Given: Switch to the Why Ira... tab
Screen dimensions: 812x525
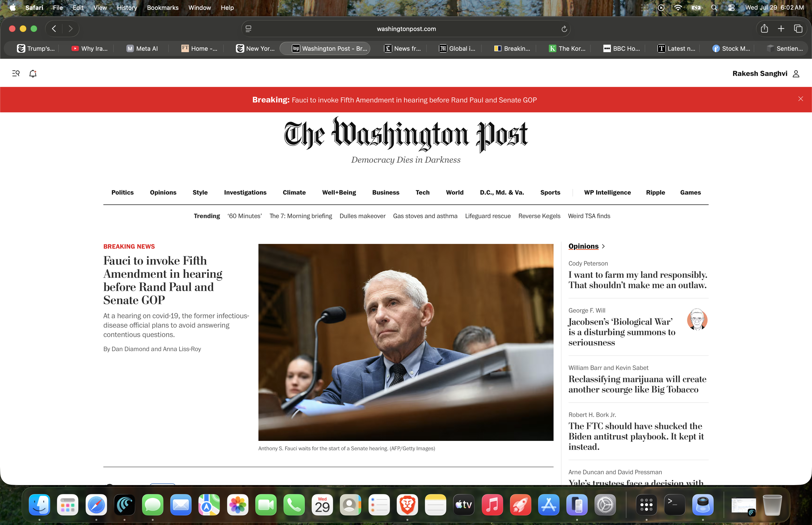Looking at the screenshot, I should coord(89,48).
